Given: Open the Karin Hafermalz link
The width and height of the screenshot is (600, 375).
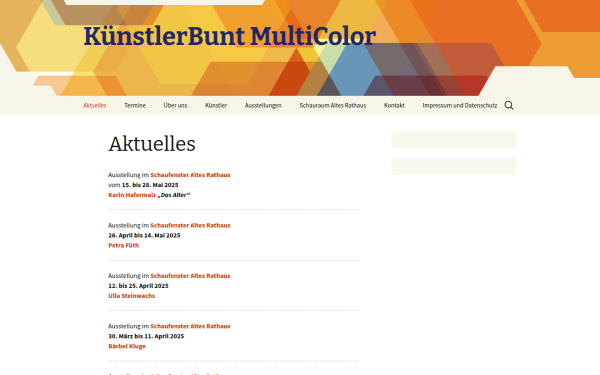Looking at the screenshot, I should (x=132, y=195).
